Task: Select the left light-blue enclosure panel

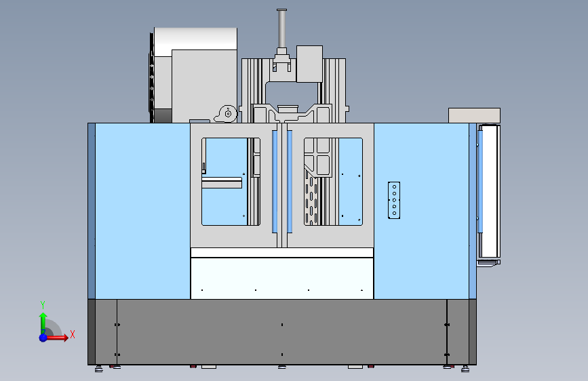Action: coord(142,211)
